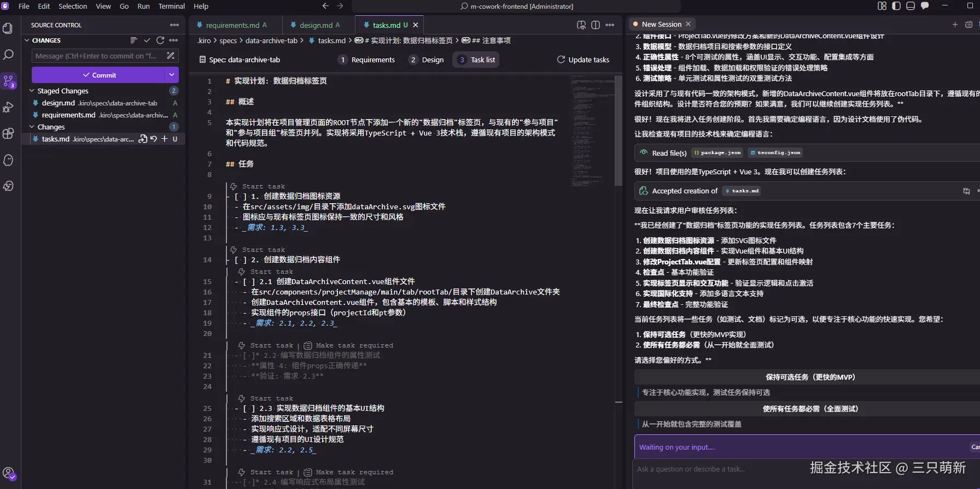Select the Source Control activity bar icon
The height and width of the screenshot is (489, 980).
tap(8, 81)
